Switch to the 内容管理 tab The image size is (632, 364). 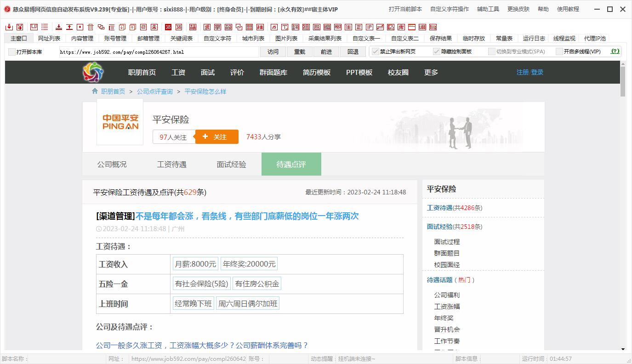coord(82,39)
